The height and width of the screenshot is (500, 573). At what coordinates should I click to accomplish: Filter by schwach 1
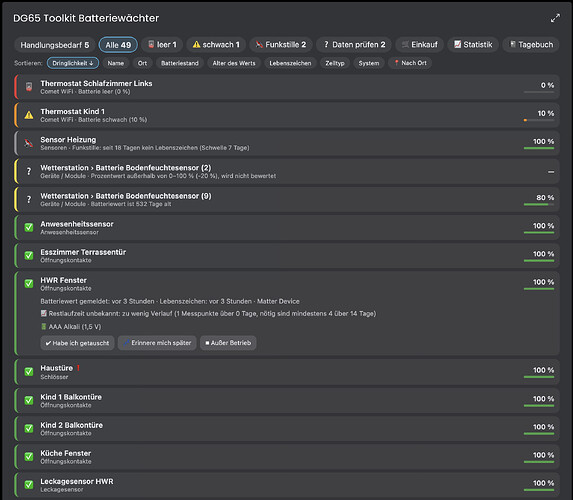coord(216,45)
